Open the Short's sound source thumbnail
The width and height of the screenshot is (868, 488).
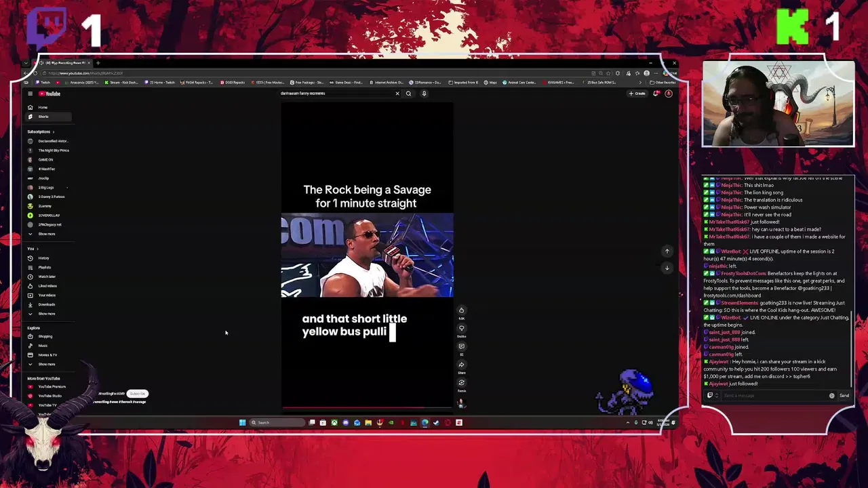[461, 403]
